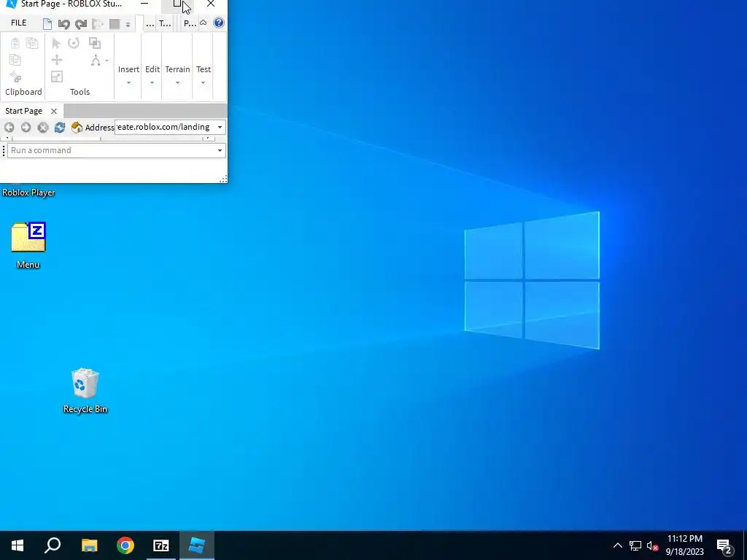
Task: Click the Roblox Studio taskbar button
Action: click(197, 545)
